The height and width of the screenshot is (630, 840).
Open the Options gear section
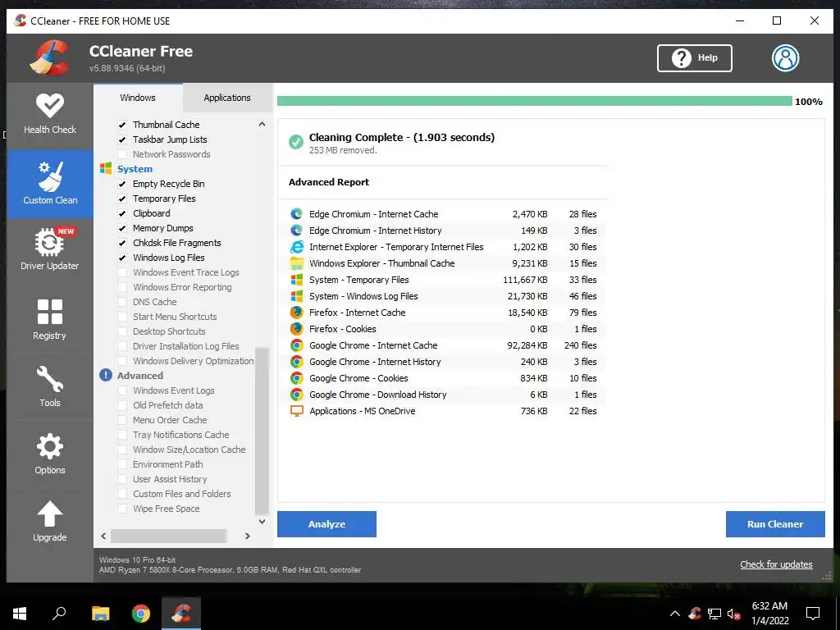[x=50, y=453]
